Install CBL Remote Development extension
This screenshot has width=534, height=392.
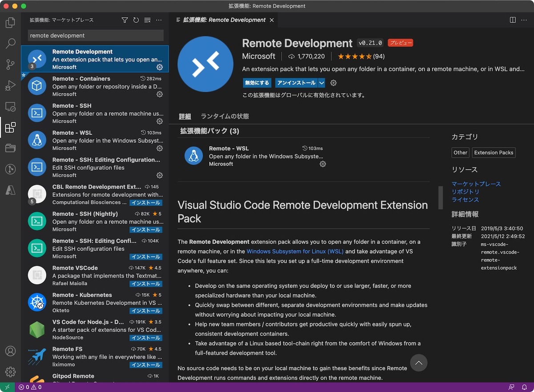[x=146, y=202]
